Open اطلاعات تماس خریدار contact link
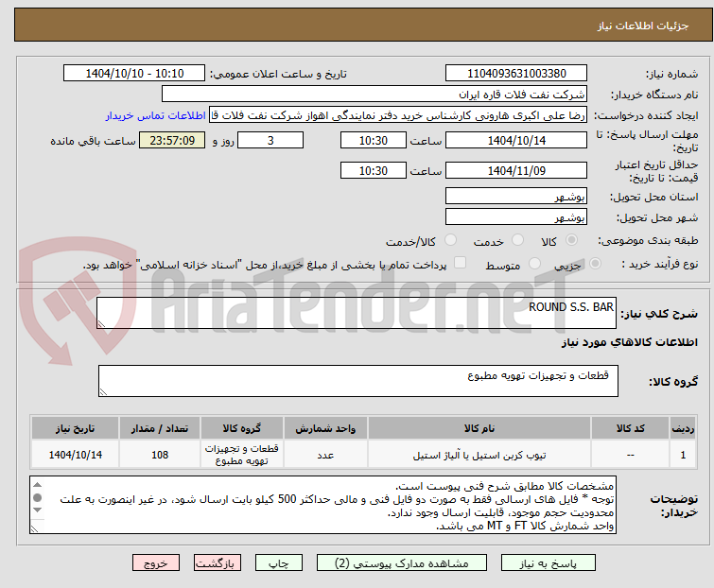The width and height of the screenshot is (714, 588). (x=155, y=115)
